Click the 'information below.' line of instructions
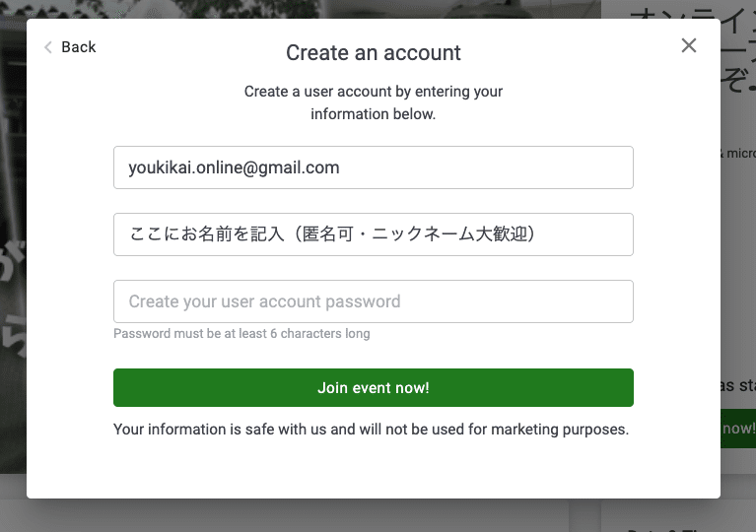The height and width of the screenshot is (532, 756). [x=374, y=114]
